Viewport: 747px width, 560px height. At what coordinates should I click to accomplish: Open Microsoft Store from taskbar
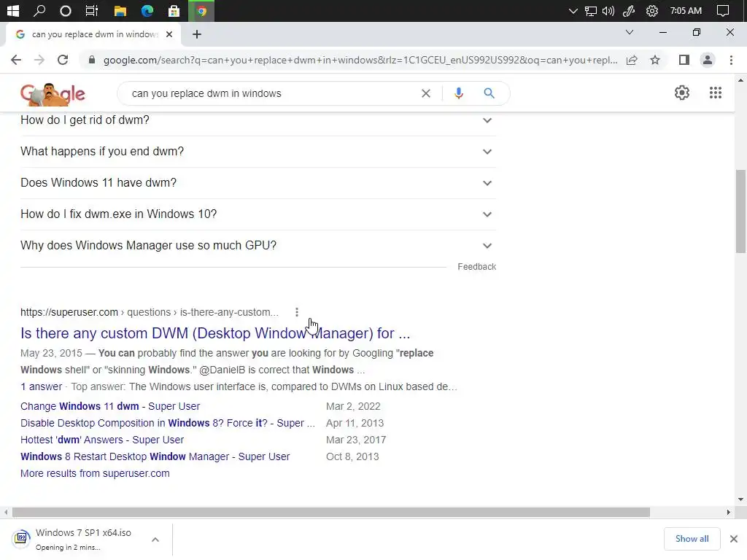coord(174,10)
